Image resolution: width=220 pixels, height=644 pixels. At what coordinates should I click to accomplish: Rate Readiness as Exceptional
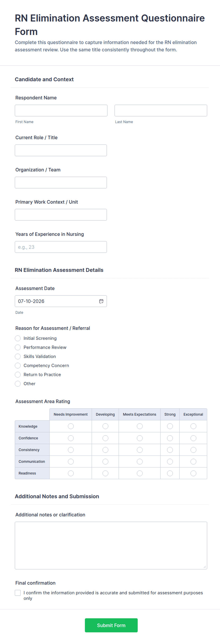click(x=193, y=473)
